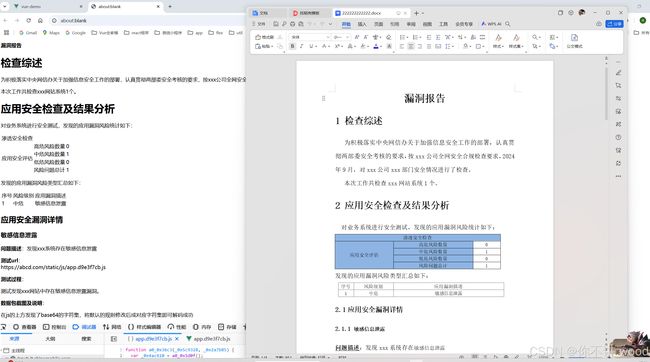Open the Tools ribbon tab
Screen dimensions: 650x362
click(x=444, y=24)
